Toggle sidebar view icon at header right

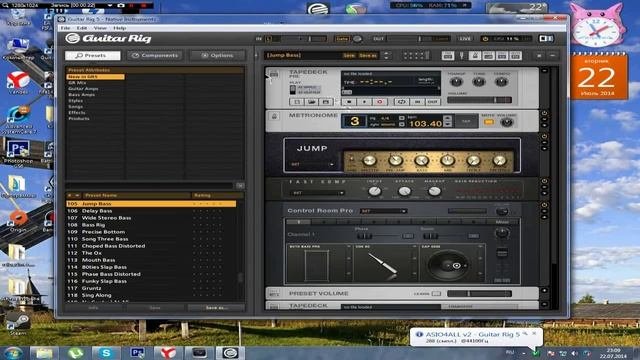[546, 38]
